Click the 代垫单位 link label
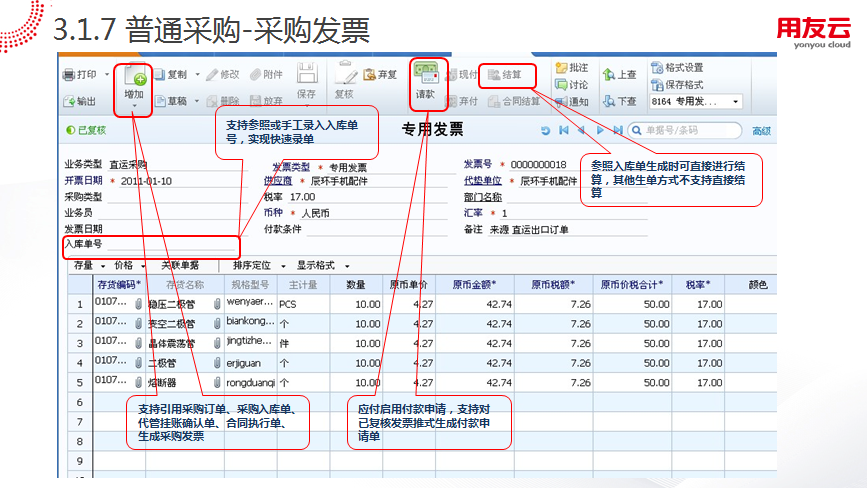The width and height of the screenshot is (867, 488). pyautogui.click(x=483, y=181)
